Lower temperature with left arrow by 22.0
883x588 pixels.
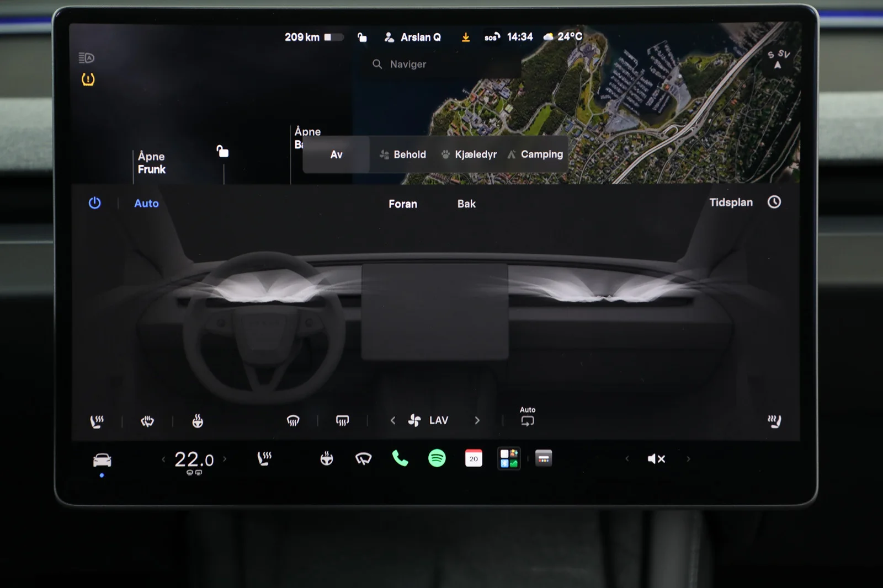point(163,459)
